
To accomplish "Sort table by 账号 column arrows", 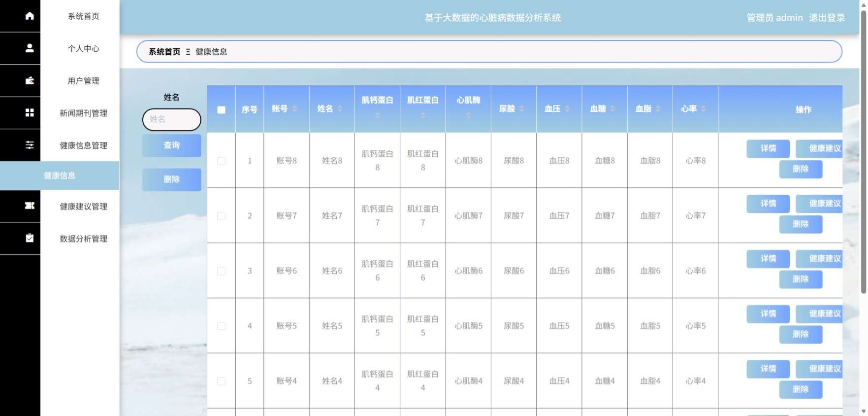I will click(x=294, y=108).
